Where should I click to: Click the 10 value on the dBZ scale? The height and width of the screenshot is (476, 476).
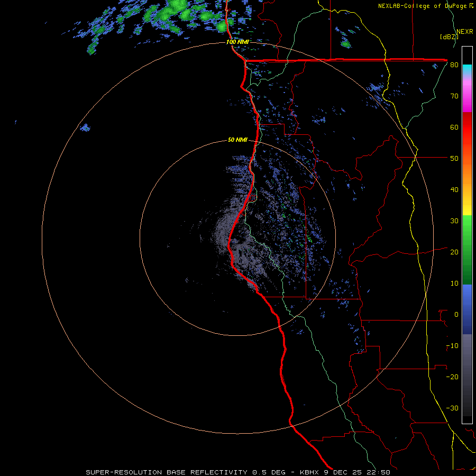point(454,283)
